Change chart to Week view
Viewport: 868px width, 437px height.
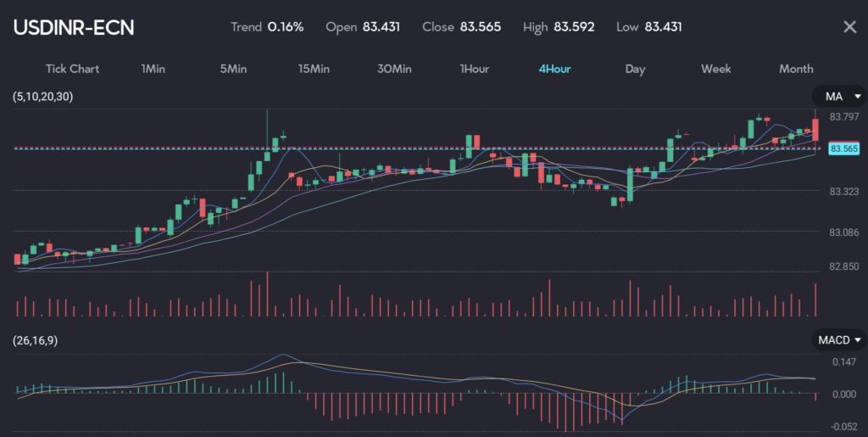(715, 69)
